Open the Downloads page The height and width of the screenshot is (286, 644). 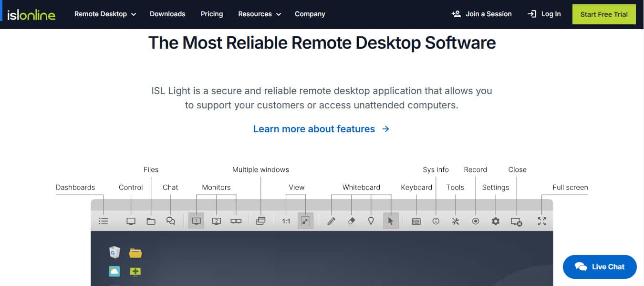tap(167, 14)
